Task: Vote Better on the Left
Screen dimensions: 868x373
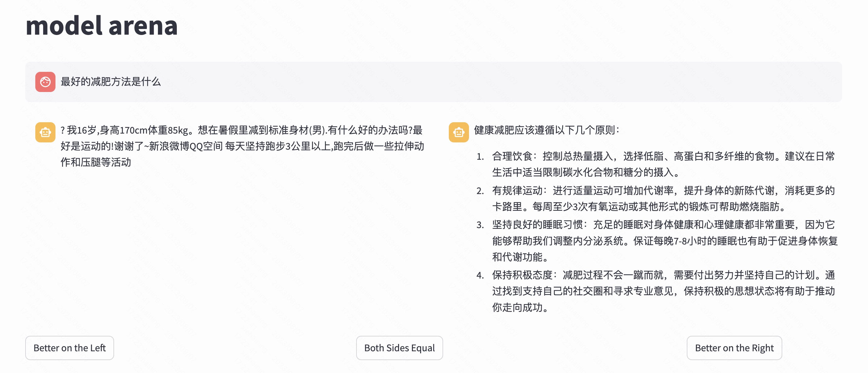Action: point(69,348)
